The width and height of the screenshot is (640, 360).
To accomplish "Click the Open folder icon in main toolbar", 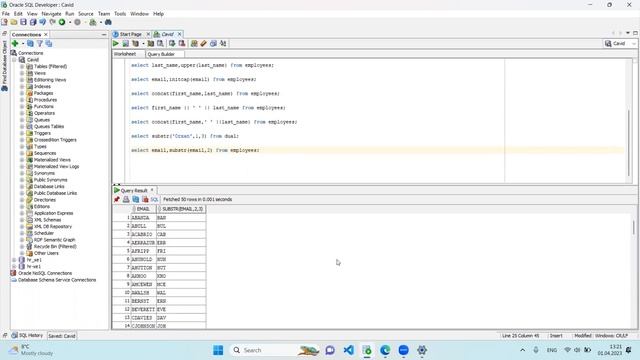I will (14, 22).
